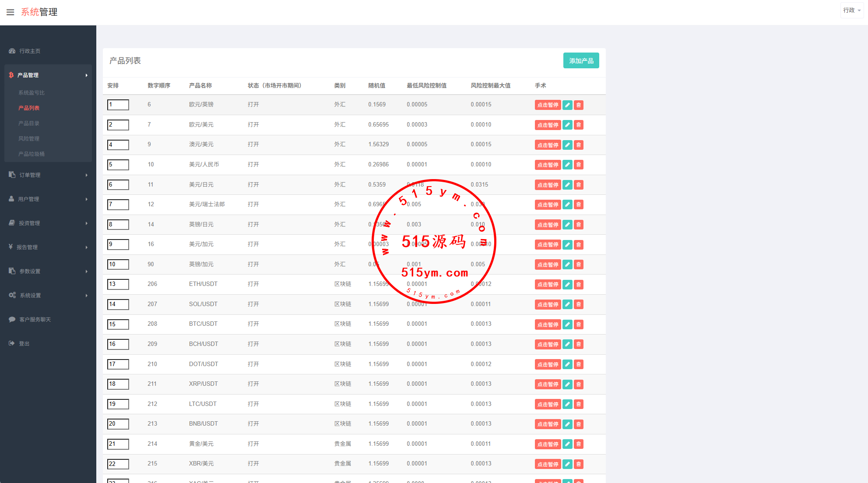The height and width of the screenshot is (483, 868).
Task: Open 行政主页 dashboard icon in sidebar
Action: click(12, 51)
